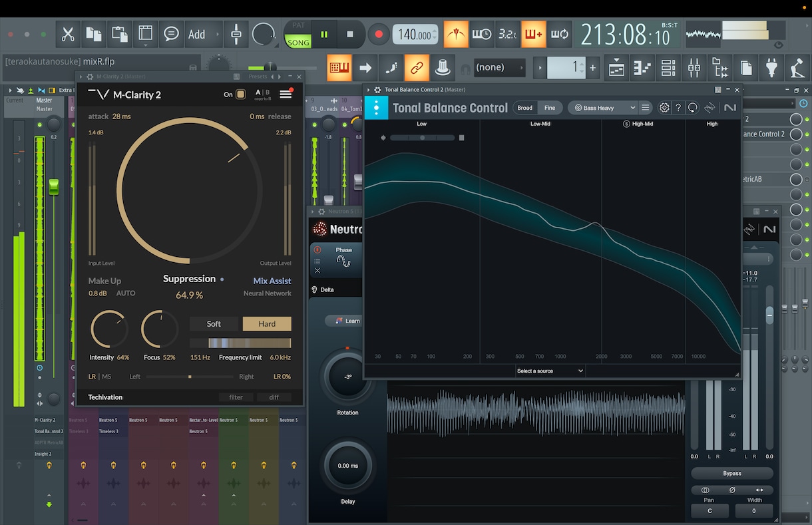Toggle wait-for-input before playing icon

(x=482, y=34)
